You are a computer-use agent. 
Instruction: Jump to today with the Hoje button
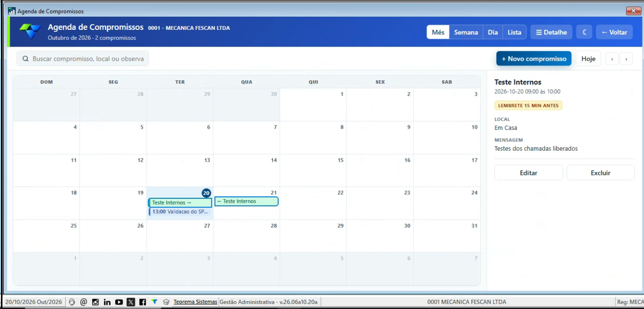(588, 59)
